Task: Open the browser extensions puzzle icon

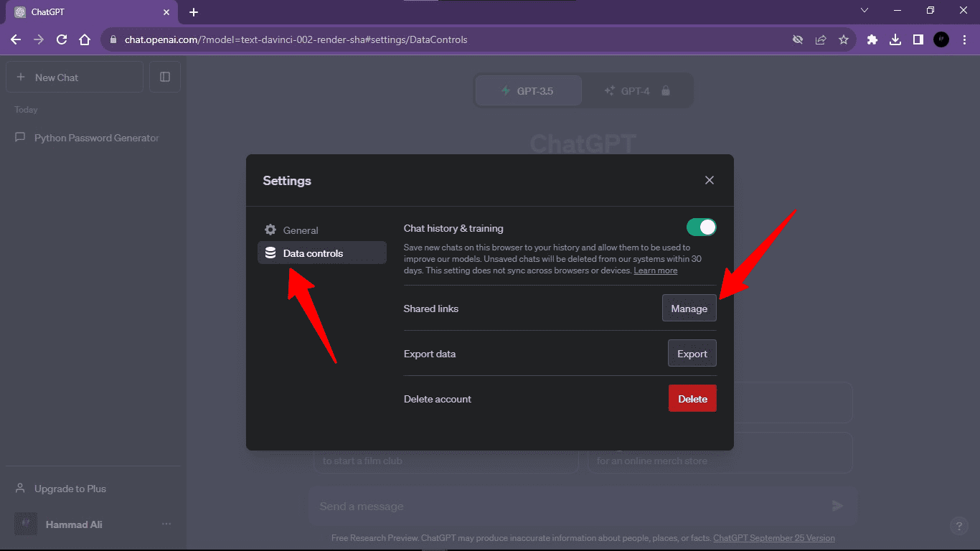Action: (872, 39)
